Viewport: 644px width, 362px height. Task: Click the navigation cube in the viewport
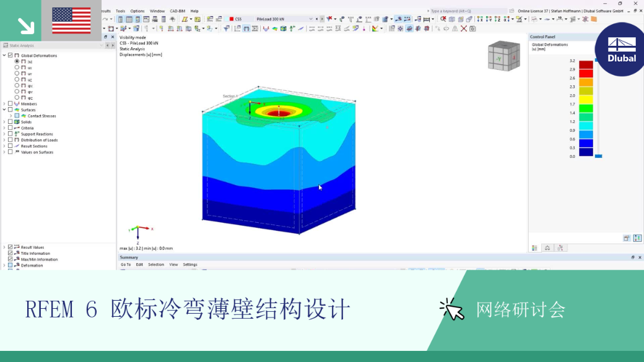coord(504,56)
